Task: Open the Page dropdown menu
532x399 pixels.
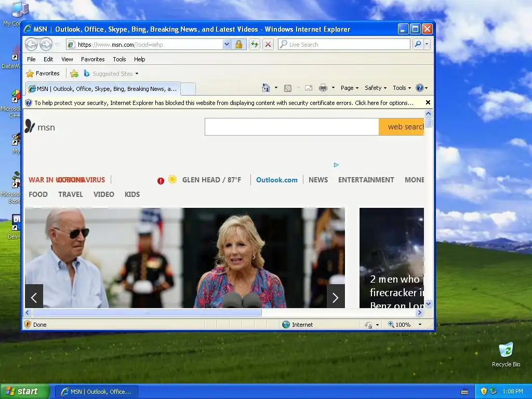Action: click(x=350, y=88)
